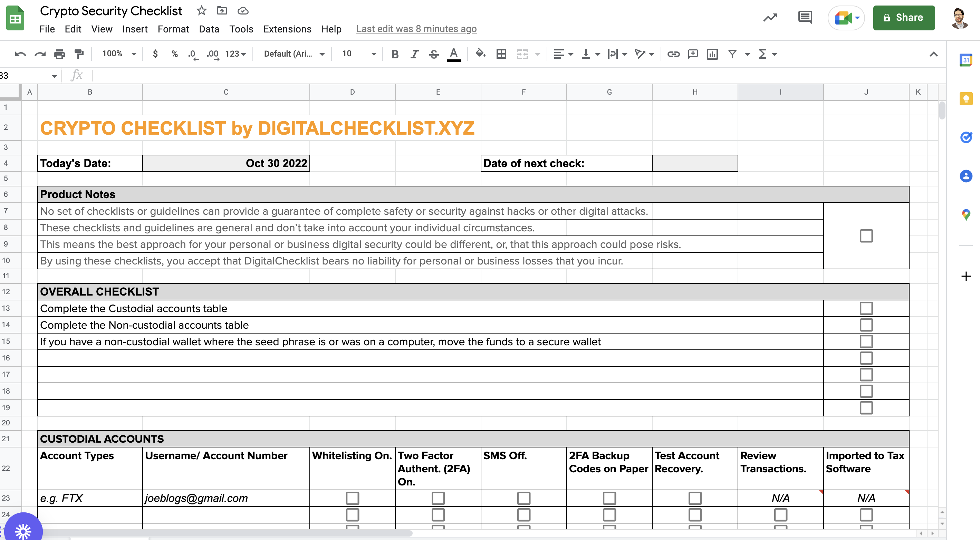
Task: Tick Two Factor Authent. for FTX row
Action: tap(438, 498)
